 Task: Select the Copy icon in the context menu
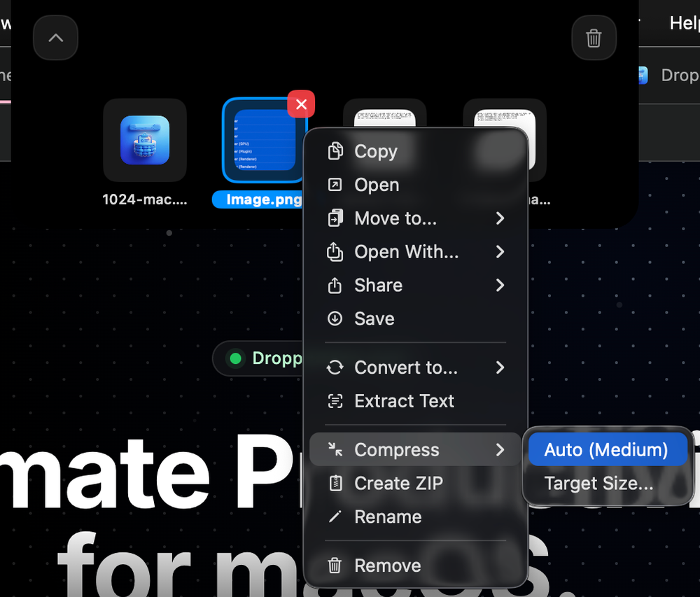pyautogui.click(x=335, y=150)
